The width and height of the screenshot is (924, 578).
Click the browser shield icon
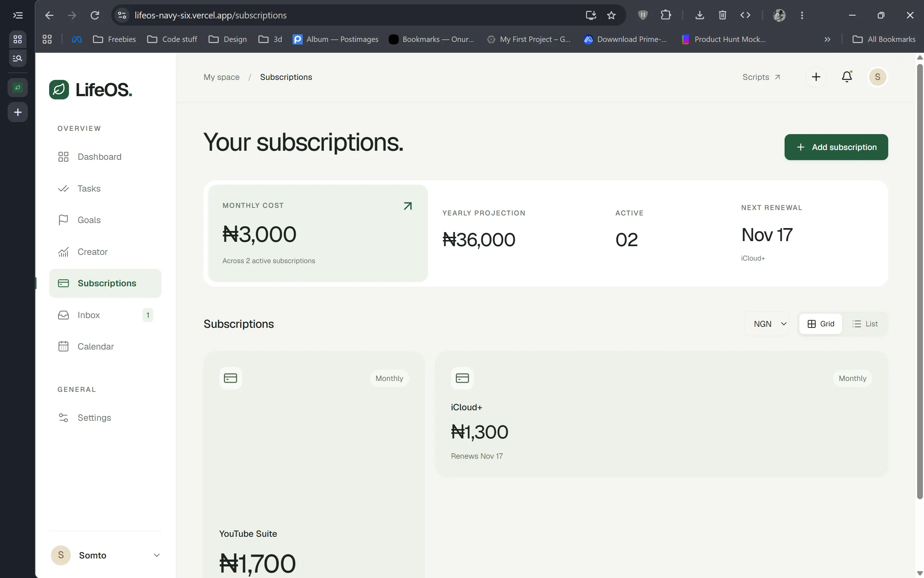pyautogui.click(x=643, y=15)
